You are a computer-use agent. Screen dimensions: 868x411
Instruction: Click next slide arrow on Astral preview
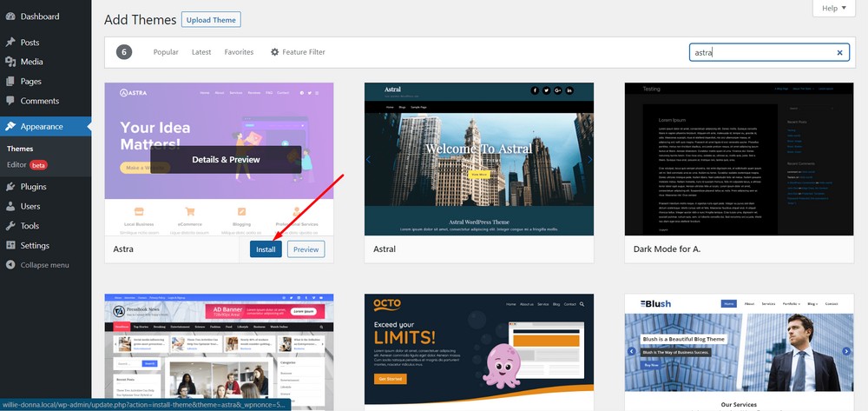(589, 160)
